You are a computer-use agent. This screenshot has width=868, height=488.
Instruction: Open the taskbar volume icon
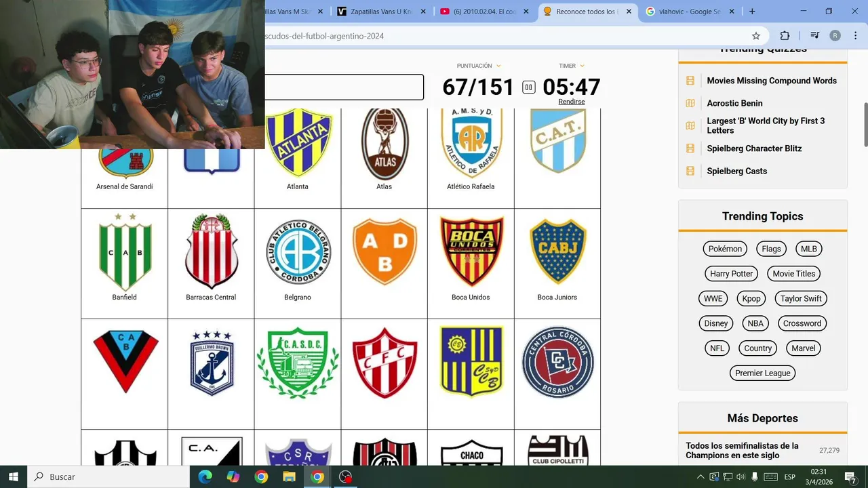coord(741,476)
